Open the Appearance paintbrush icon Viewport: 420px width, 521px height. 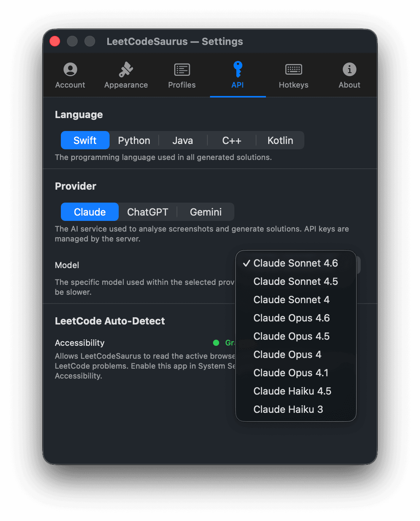coord(126,69)
